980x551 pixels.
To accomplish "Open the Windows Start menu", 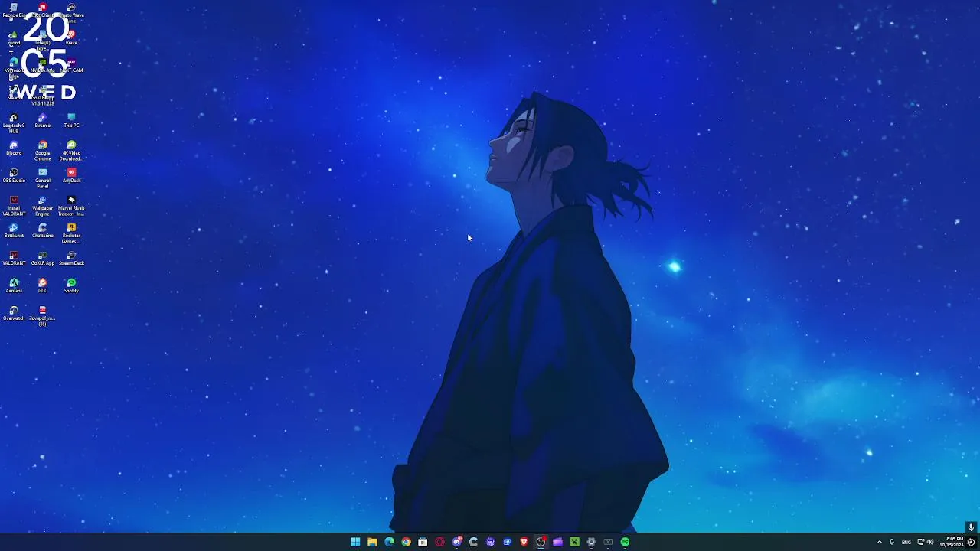I will tap(355, 542).
